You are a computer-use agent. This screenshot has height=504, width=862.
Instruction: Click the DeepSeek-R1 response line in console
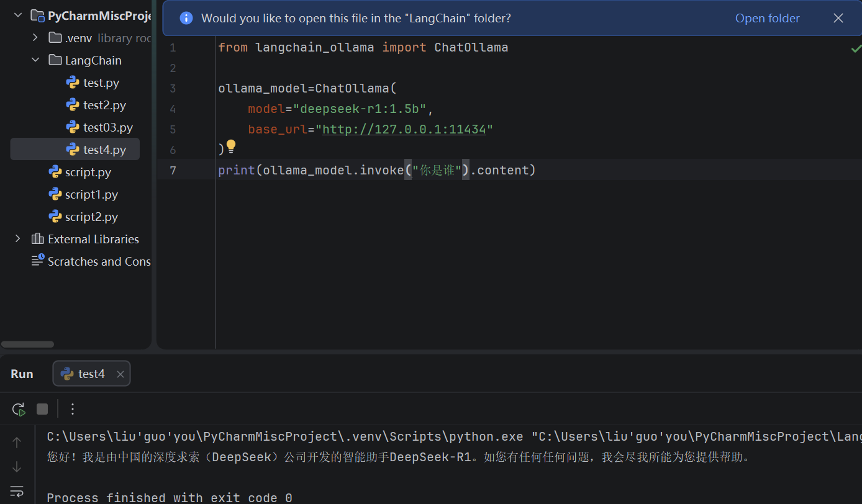[399, 457]
